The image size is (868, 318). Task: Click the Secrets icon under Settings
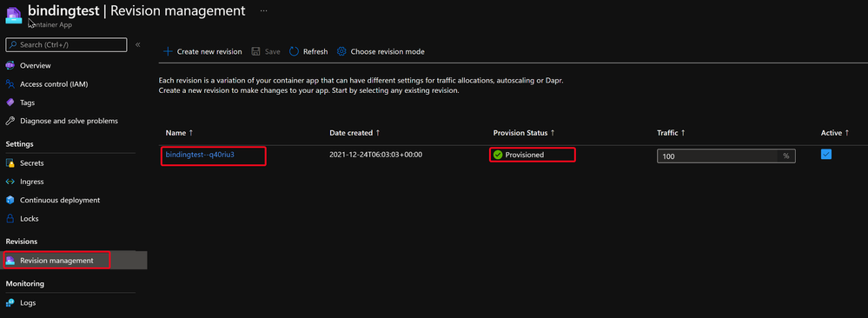[10, 163]
